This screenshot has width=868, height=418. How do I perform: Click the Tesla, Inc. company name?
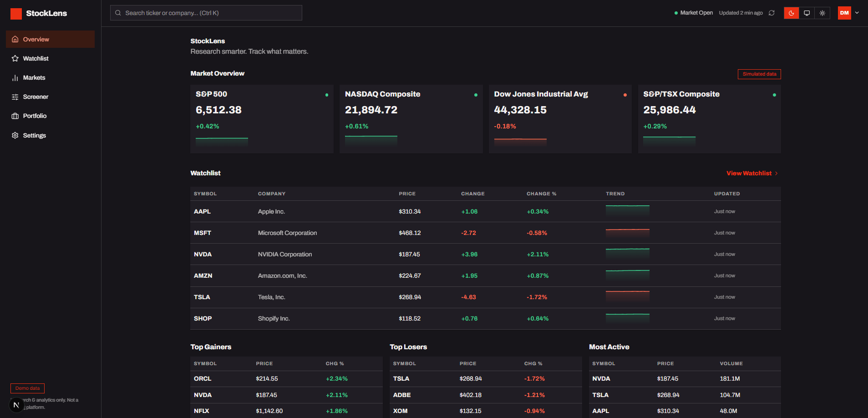(272, 297)
